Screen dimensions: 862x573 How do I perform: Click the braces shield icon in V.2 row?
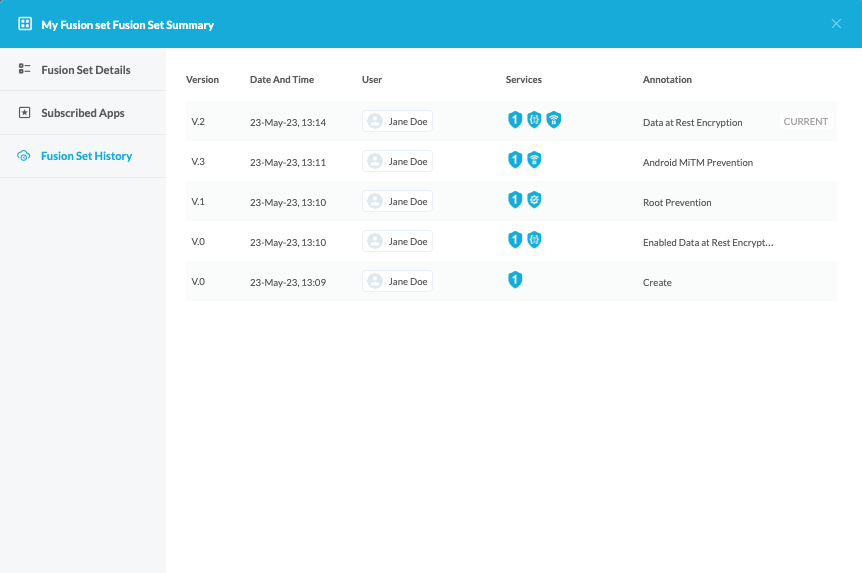(x=534, y=120)
